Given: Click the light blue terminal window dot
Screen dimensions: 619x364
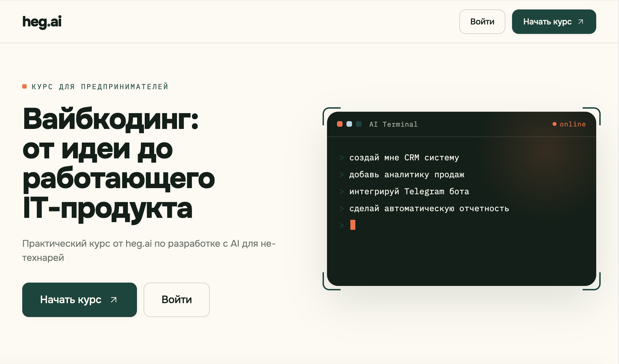Looking at the screenshot, I should 349,124.
